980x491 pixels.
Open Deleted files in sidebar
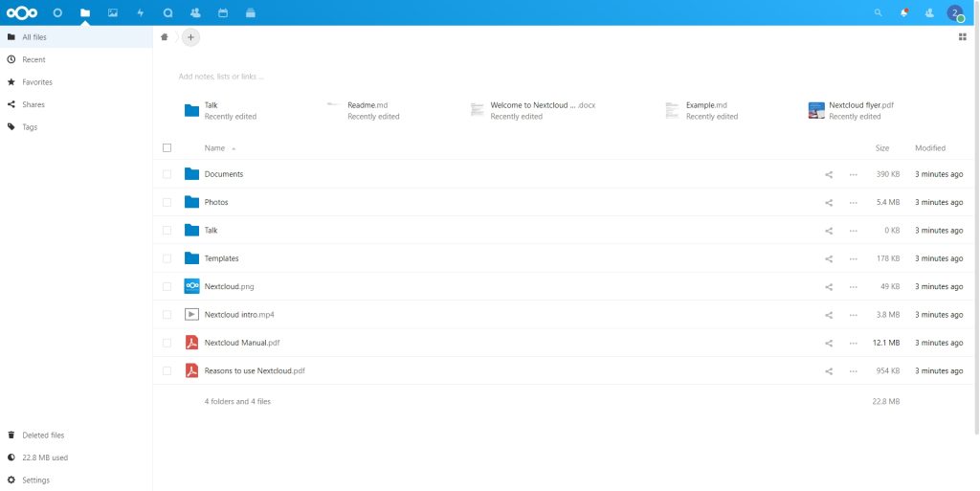tap(77, 435)
